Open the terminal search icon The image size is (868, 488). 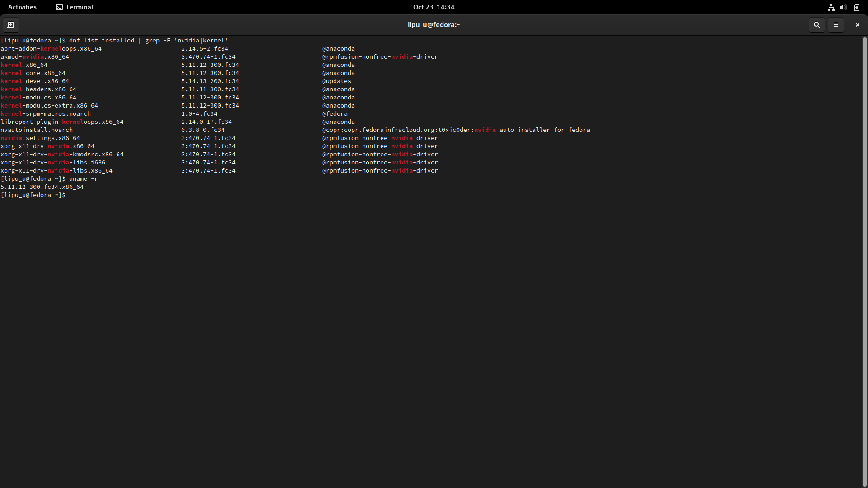point(816,25)
